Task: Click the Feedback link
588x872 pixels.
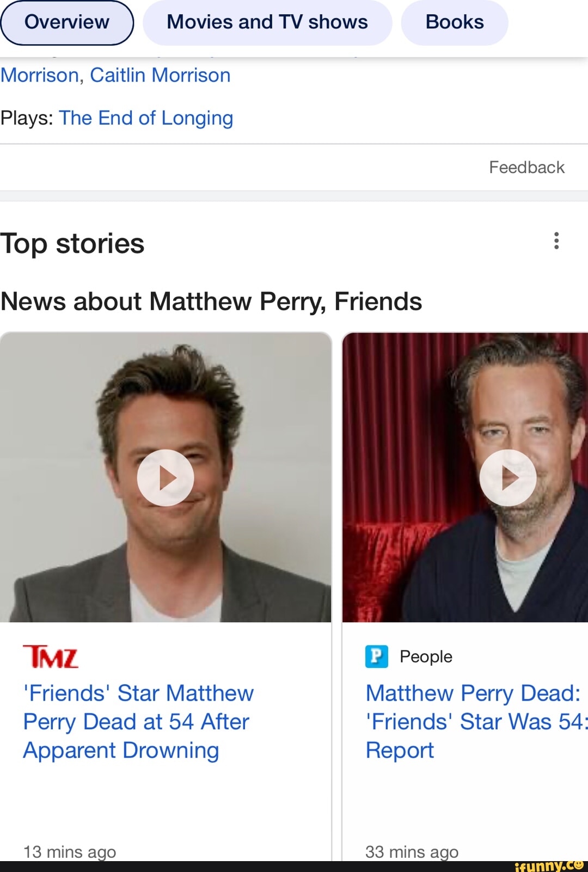Action: click(526, 167)
